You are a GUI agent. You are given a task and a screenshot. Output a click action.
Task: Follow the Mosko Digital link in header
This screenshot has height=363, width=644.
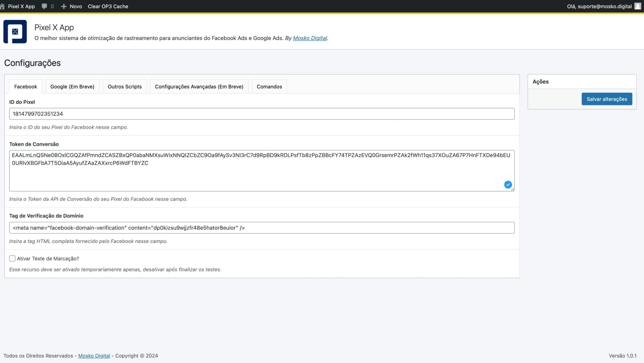click(x=310, y=38)
